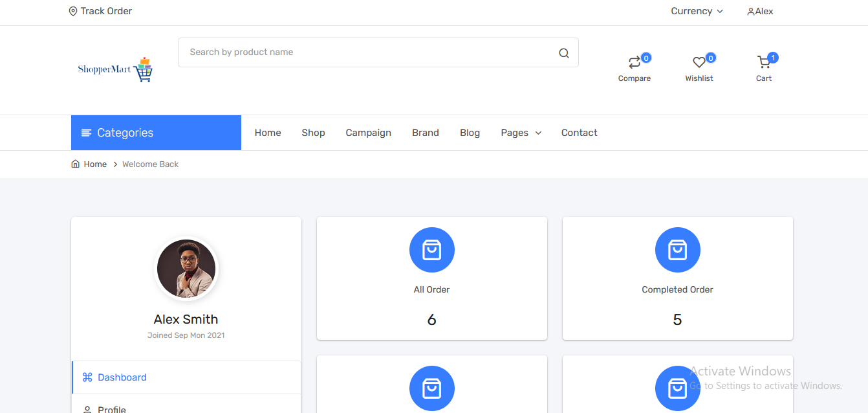Go to ShopperMart logo homepage
Viewport: 868px width, 413px height.
pos(115,69)
